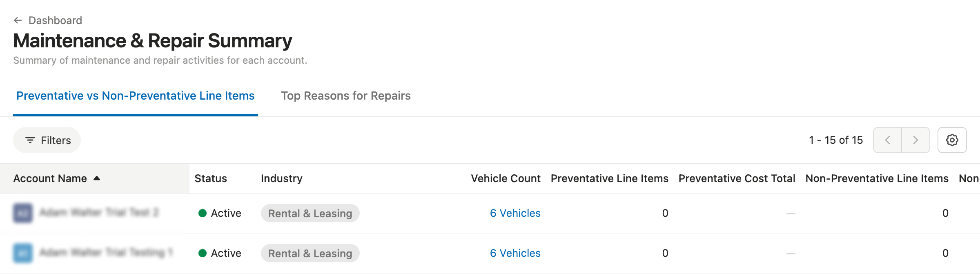Return to Dashboard via breadcrumb link
Screen dimensions: 980x276
point(55,20)
